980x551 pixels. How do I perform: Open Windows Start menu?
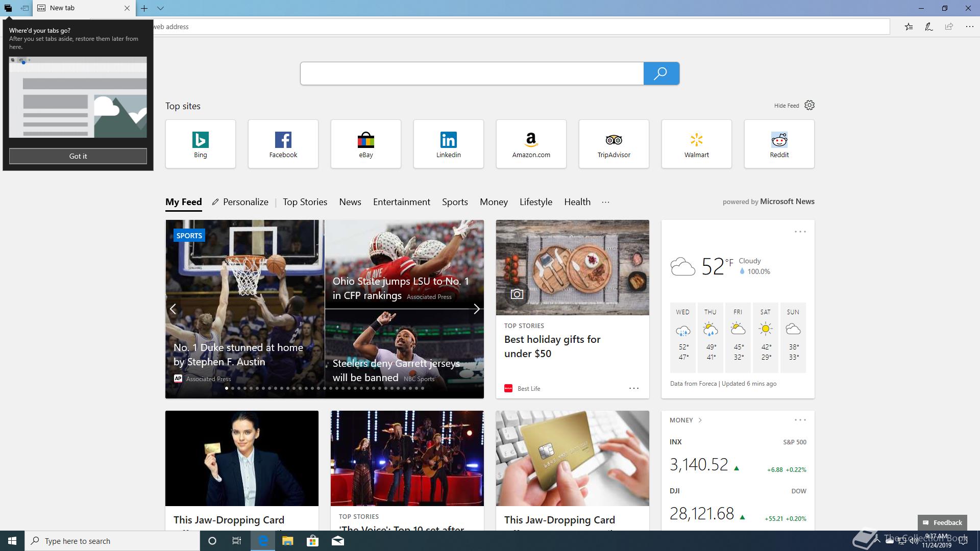pyautogui.click(x=12, y=541)
